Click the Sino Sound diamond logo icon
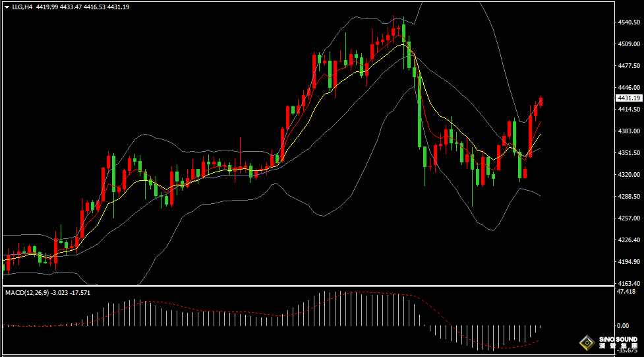This screenshot has width=644, height=357. pyautogui.click(x=588, y=342)
